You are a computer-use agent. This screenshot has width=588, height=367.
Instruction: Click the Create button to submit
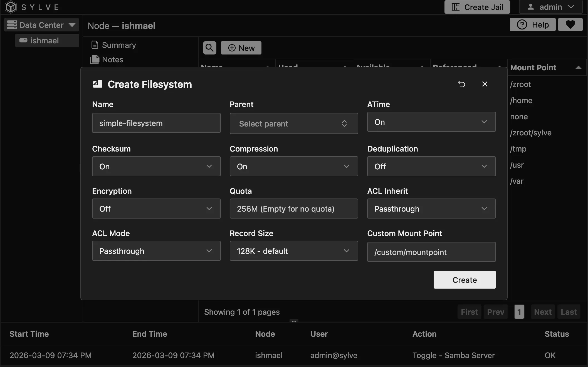464,280
